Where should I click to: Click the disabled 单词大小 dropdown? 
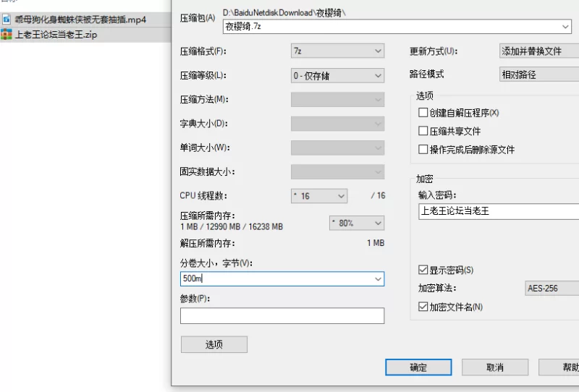pyautogui.click(x=337, y=148)
